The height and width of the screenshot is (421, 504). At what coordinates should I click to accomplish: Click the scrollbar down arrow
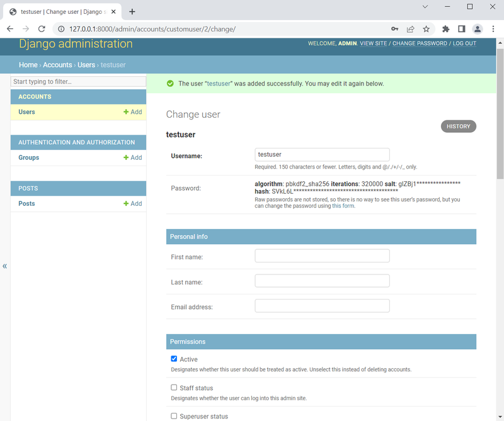500,417
